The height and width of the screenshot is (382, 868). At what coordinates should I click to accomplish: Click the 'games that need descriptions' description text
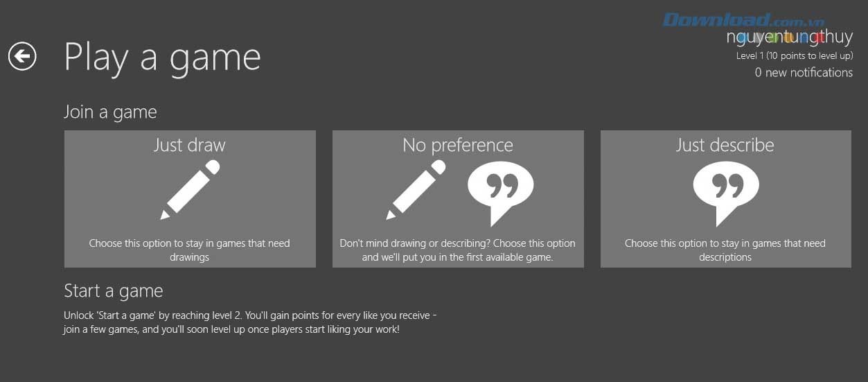coord(725,250)
